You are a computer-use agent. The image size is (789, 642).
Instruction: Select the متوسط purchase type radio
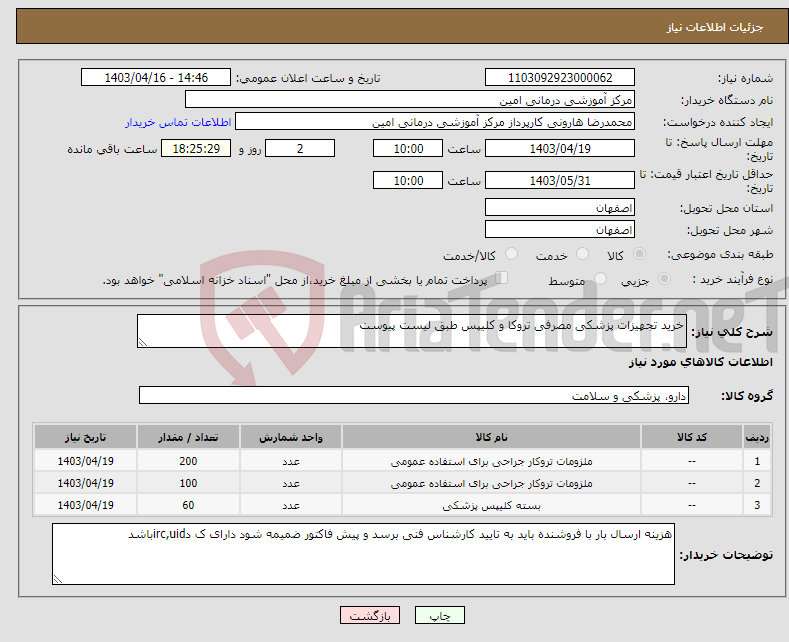tap(600, 278)
